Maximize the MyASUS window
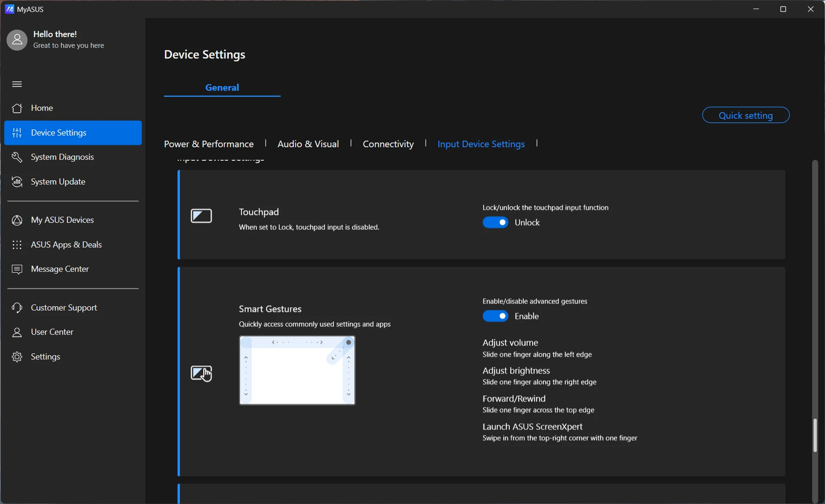 (x=783, y=9)
